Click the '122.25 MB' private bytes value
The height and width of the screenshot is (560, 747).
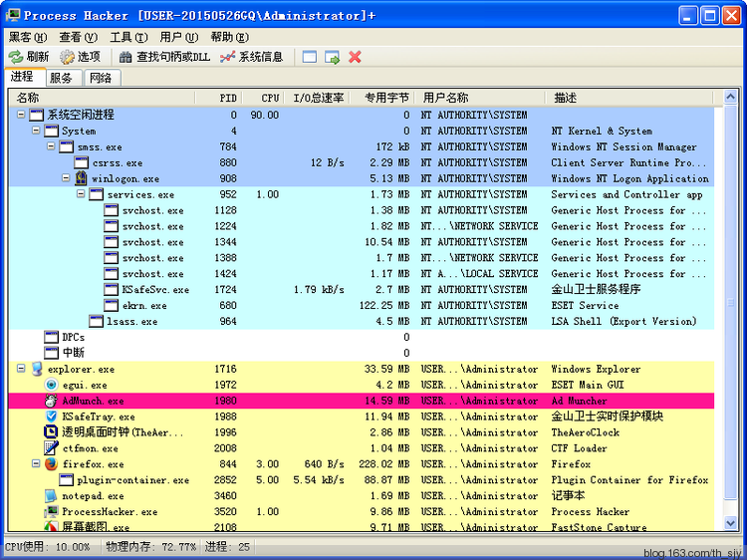point(384,306)
